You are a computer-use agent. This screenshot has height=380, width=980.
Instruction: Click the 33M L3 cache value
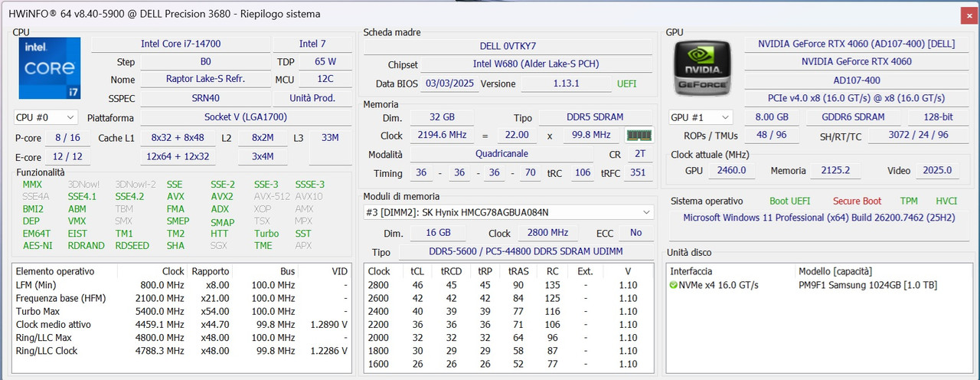coord(330,138)
